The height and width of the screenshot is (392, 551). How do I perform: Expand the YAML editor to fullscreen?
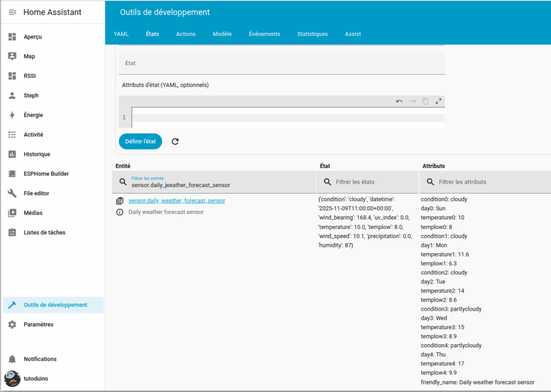point(438,101)
